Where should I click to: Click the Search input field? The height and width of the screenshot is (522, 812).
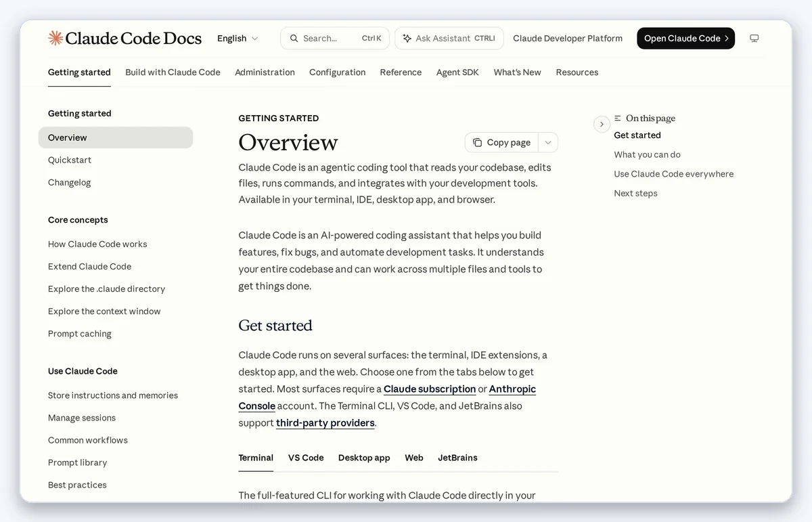pyautogui.click(x=334, y=39)
